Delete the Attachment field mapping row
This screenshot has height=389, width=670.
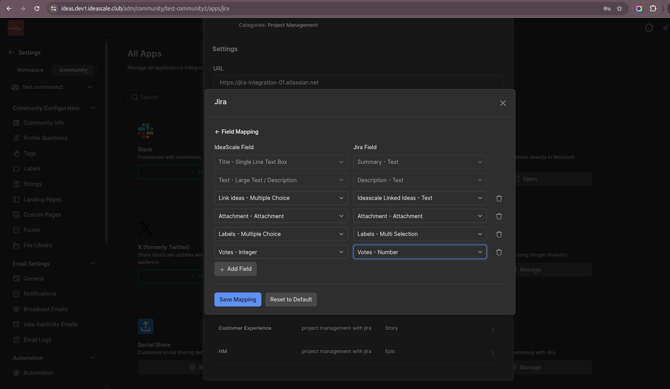point(499,216)
